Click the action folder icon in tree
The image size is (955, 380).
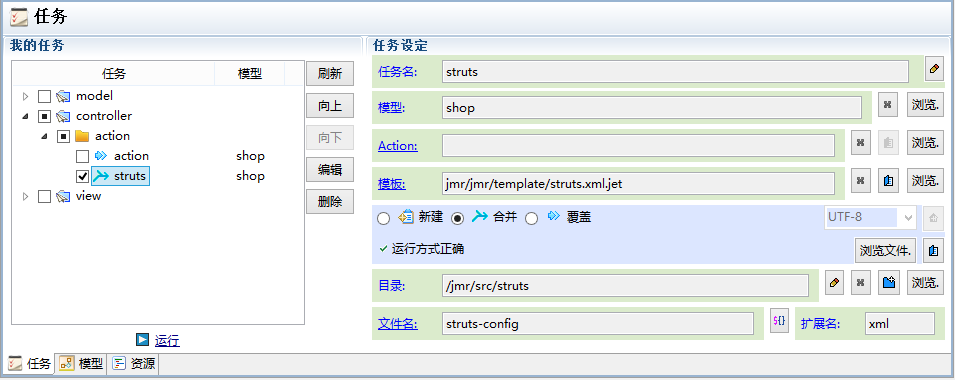click(x=82, y=136)
